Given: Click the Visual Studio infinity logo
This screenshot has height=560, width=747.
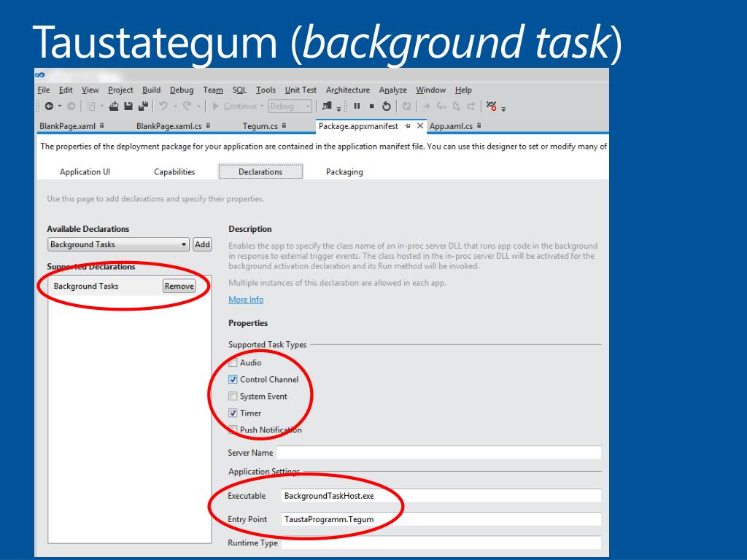Looking at the screenshot, I should [x=40, y=75].
